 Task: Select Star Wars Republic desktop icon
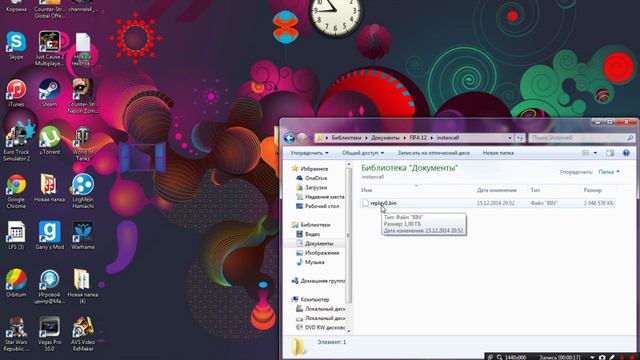coord(16,333)
